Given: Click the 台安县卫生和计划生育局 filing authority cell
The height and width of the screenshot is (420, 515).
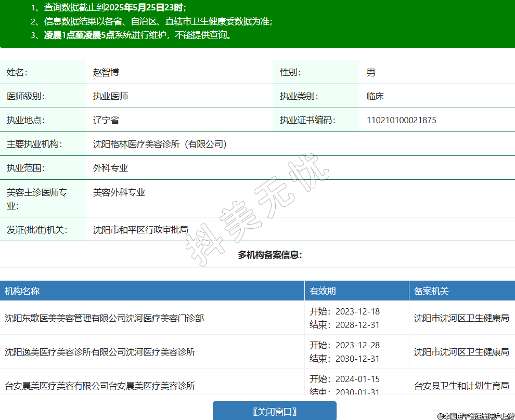Looking at the screenshot, I should click(x=461, y=386).
